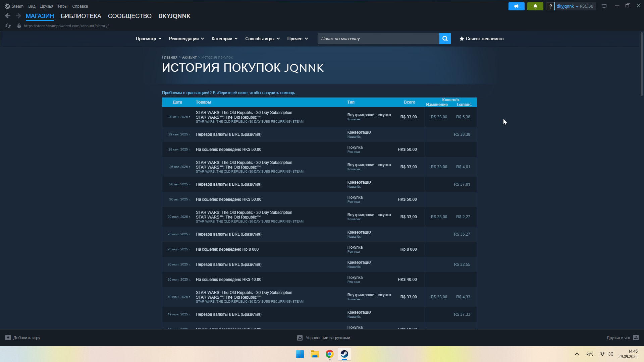The width and height of the screenshot is (644, 362).
Task: Click the R$ 32,55 balance value
Action: (462, 264)
